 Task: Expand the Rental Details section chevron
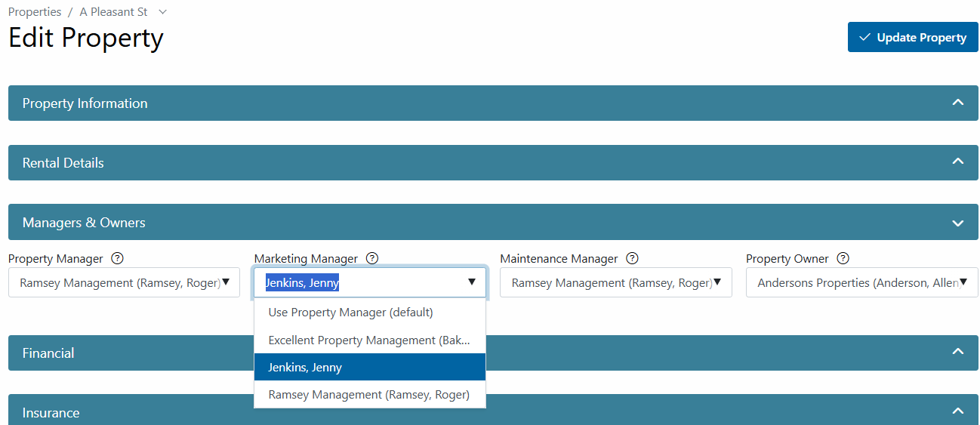click(x=958, y=162)
